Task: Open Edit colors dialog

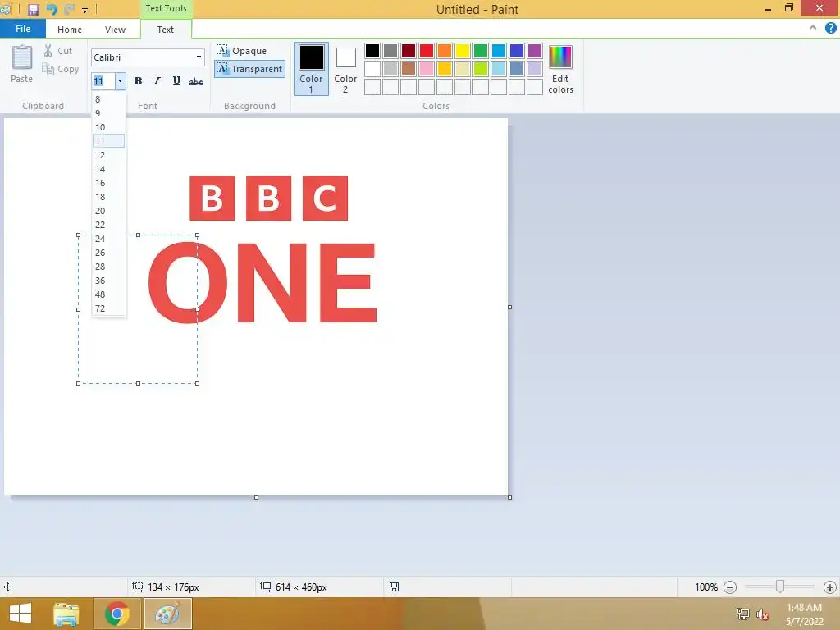Action: [x=560, y=70]
